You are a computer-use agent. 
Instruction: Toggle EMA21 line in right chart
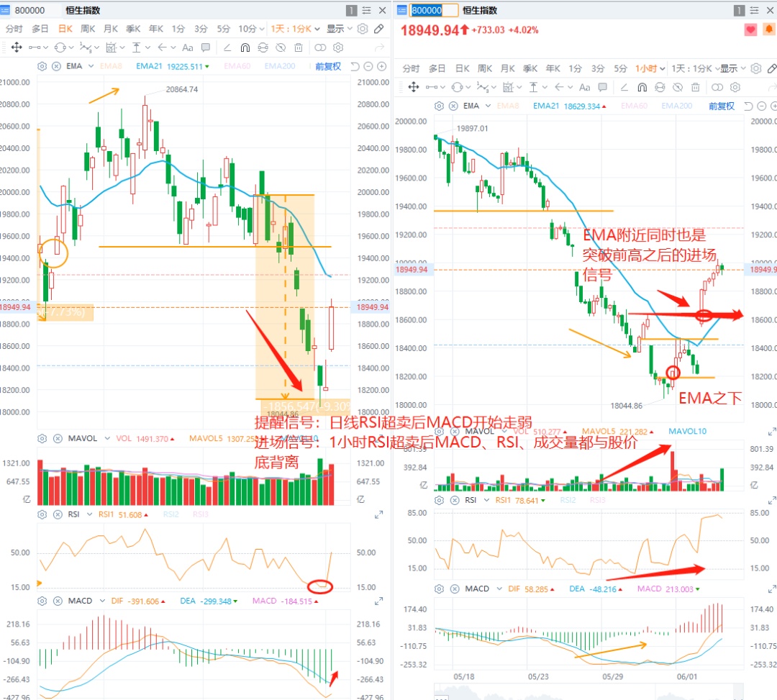545,106
